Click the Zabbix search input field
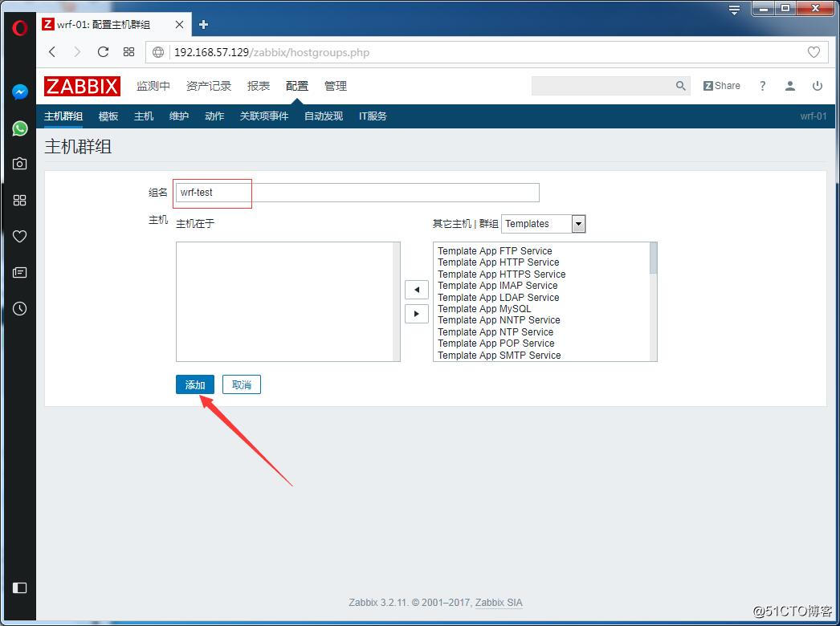 pyautogui.click(x=602, y=86)
